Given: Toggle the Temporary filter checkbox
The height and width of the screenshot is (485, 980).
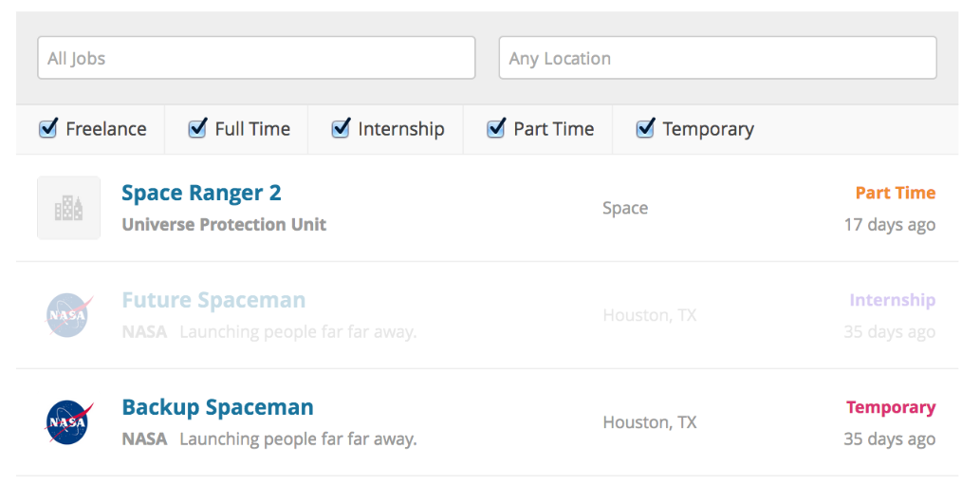Looking at the screenshot, I should click(645, 129).
